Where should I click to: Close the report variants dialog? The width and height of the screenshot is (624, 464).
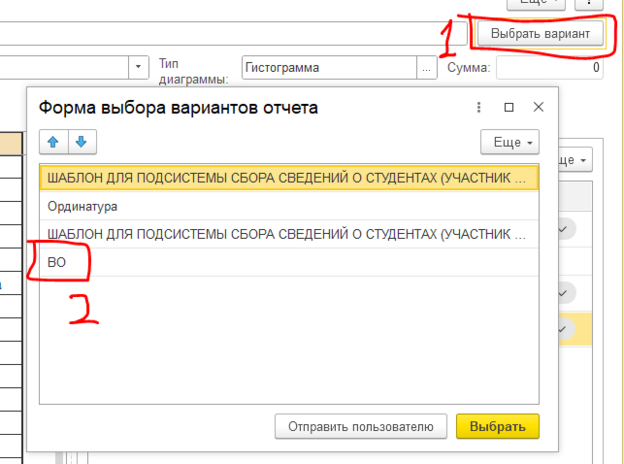tap(538, 107)
